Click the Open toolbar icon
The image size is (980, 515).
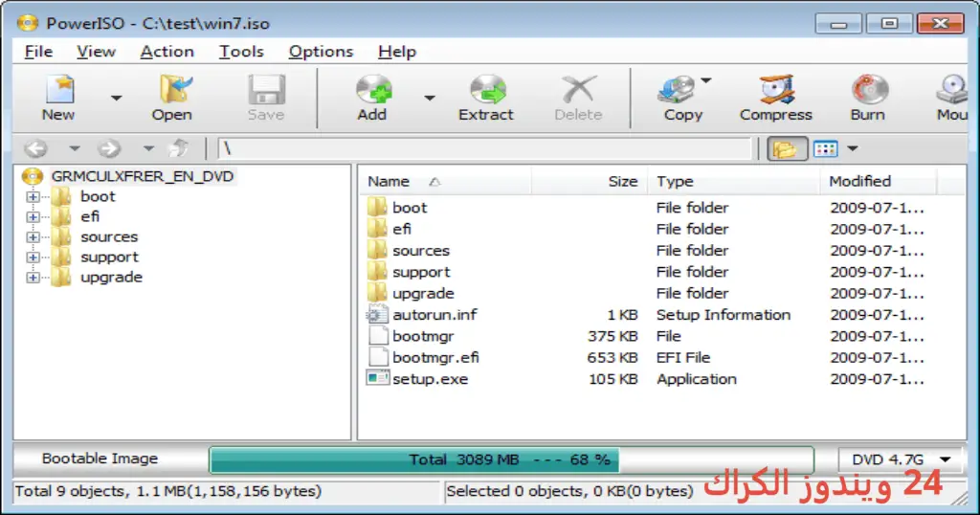coord(175,89)
